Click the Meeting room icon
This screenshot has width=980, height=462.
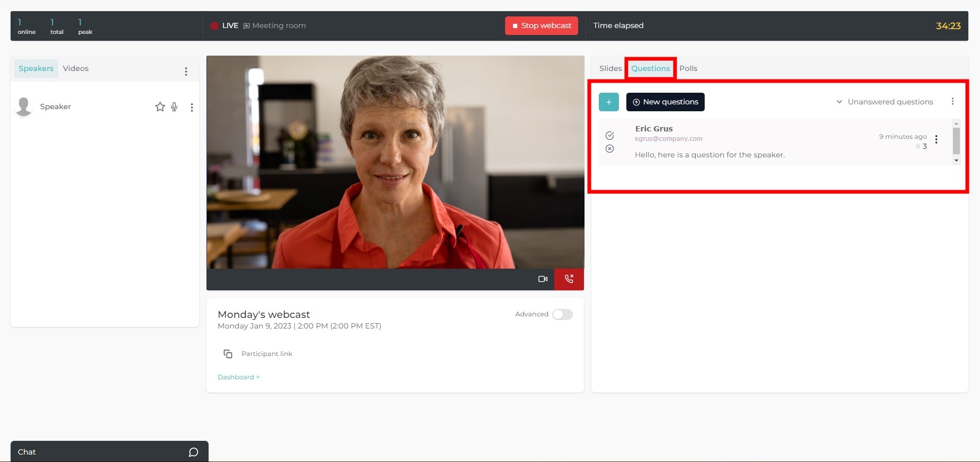(247, 26)
